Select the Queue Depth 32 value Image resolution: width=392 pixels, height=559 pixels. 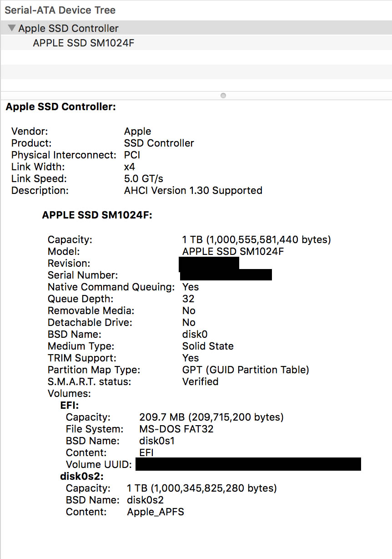[x=188, y=299]
